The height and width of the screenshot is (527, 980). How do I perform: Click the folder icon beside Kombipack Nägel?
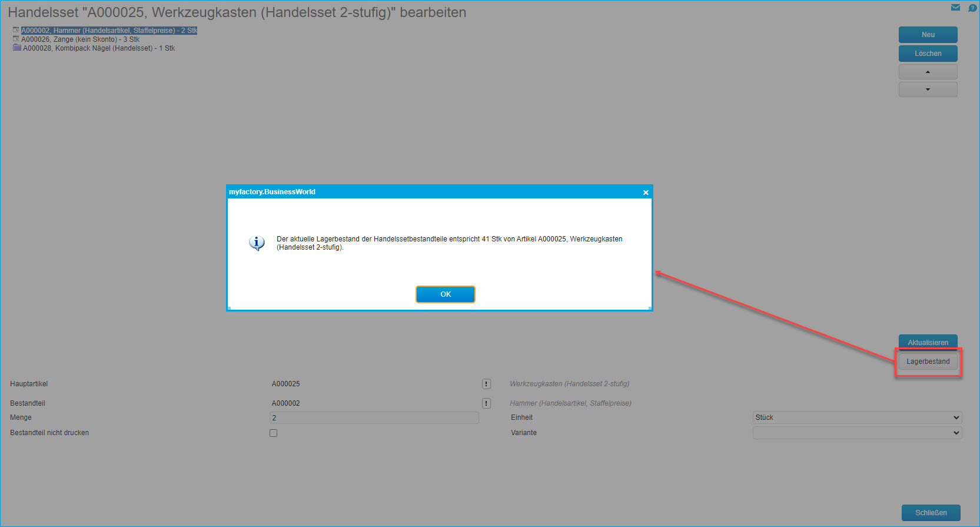point(17,48)
